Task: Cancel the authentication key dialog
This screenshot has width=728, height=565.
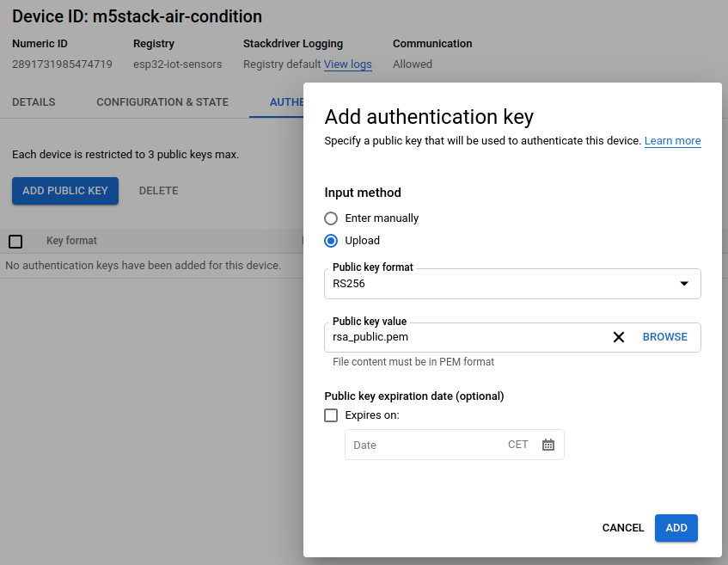Action: [x=622, y=528]
